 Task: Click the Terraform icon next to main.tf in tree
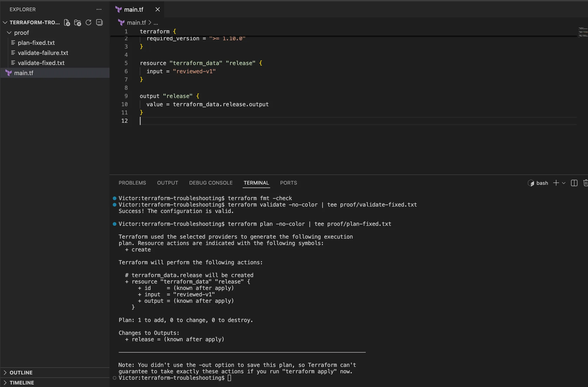(x=9, y=73)
